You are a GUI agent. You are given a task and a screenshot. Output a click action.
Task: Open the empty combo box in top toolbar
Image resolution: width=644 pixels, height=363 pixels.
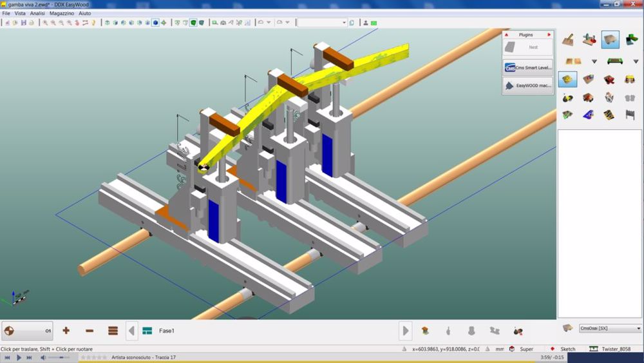point(322,23)
